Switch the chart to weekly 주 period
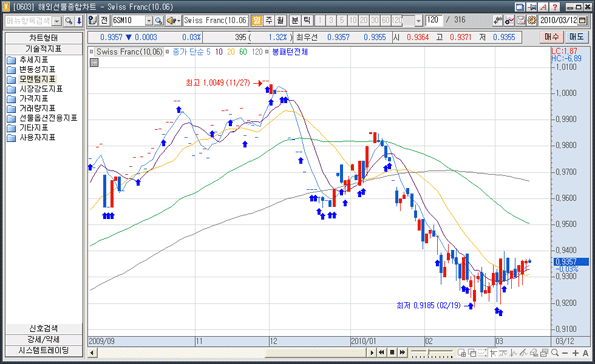The image size is (595, 364). tap(269, 20)
